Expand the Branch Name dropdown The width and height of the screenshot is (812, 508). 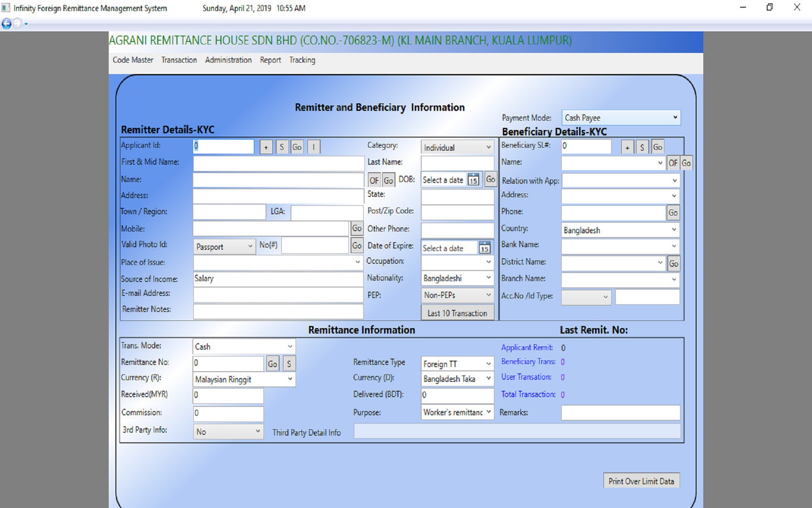coord(620,279)
